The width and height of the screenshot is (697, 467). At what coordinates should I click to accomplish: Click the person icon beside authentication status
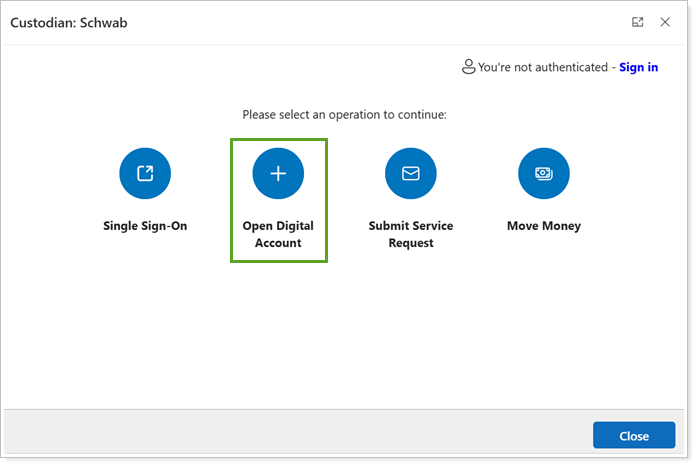[x=468, y=67]
